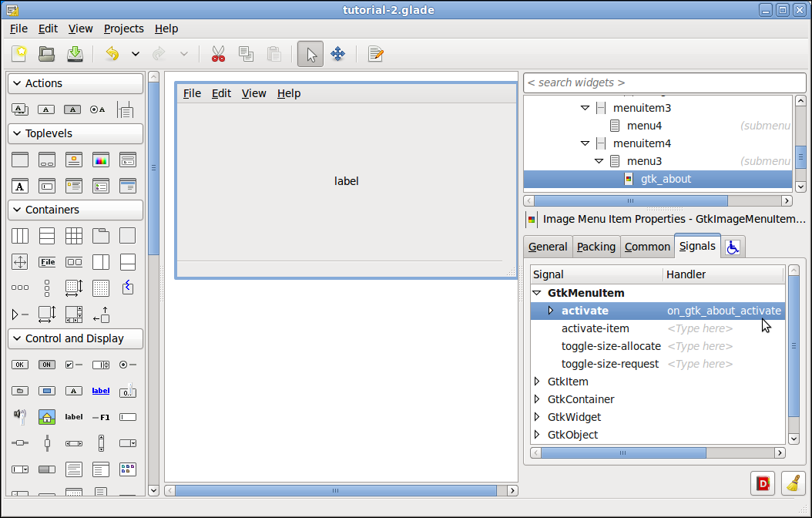
Task: Switch to the Common tab
Action: click(x=647, y=247)
